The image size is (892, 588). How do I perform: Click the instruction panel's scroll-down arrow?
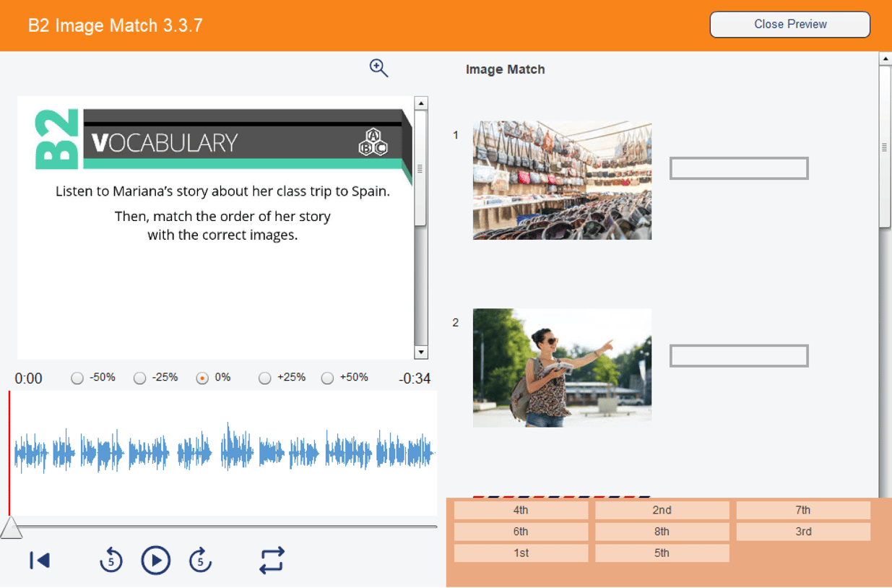pyautogui.click(x=420, y=353)
